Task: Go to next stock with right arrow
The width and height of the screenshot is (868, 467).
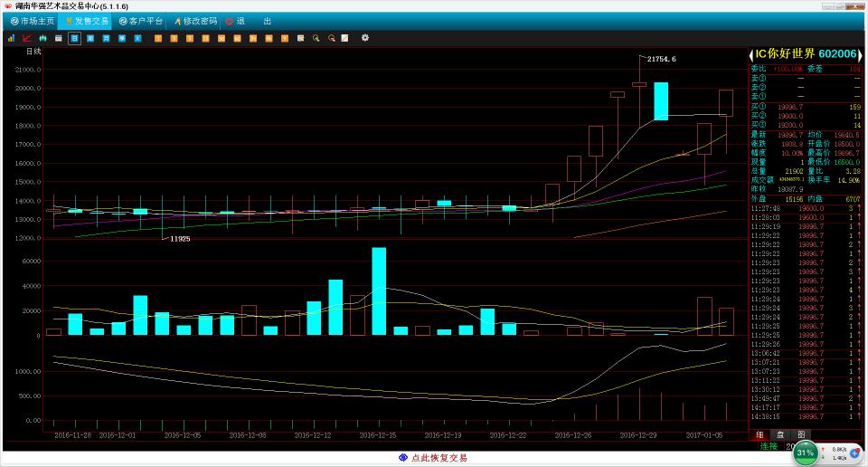Action: click(x=859, y=53)
